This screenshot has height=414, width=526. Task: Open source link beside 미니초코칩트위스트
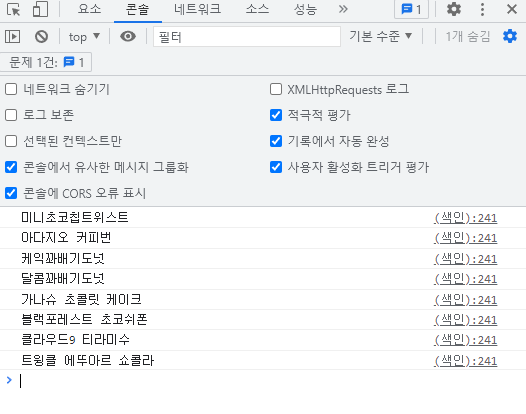[x=466, y=218]
